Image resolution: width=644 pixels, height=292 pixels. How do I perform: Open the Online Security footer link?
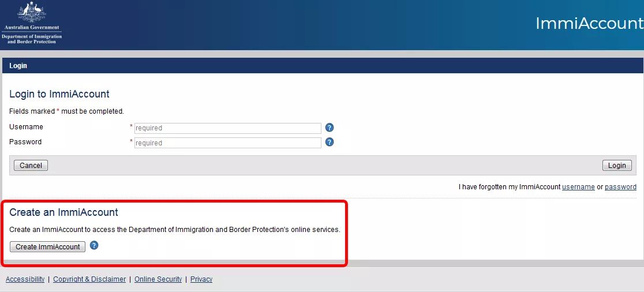158,279
